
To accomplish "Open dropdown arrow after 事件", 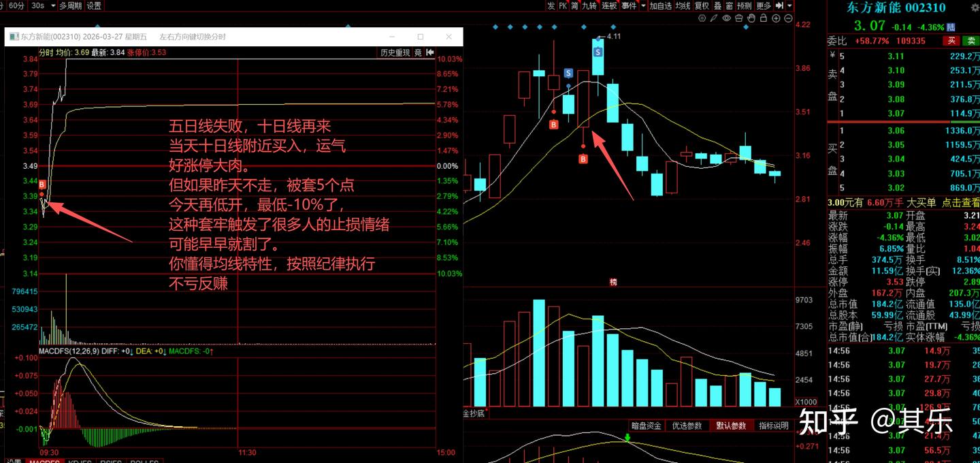I will click(x=643, y=5).
